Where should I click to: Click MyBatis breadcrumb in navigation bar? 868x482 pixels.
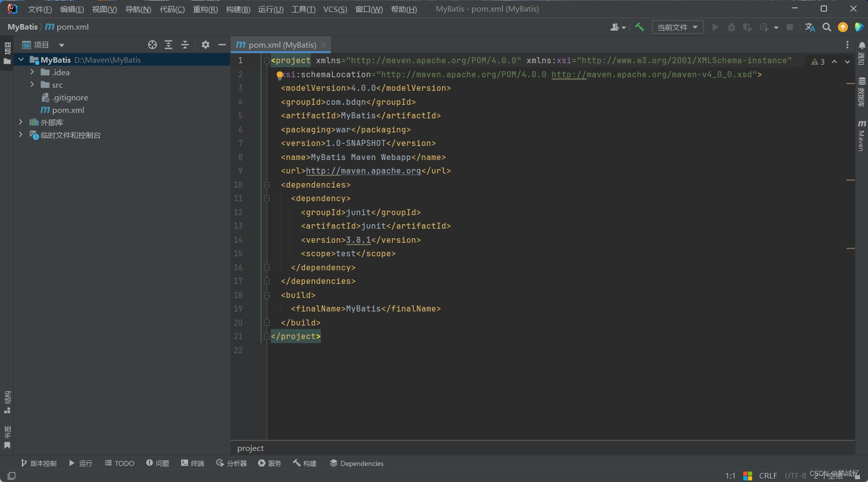23,27
